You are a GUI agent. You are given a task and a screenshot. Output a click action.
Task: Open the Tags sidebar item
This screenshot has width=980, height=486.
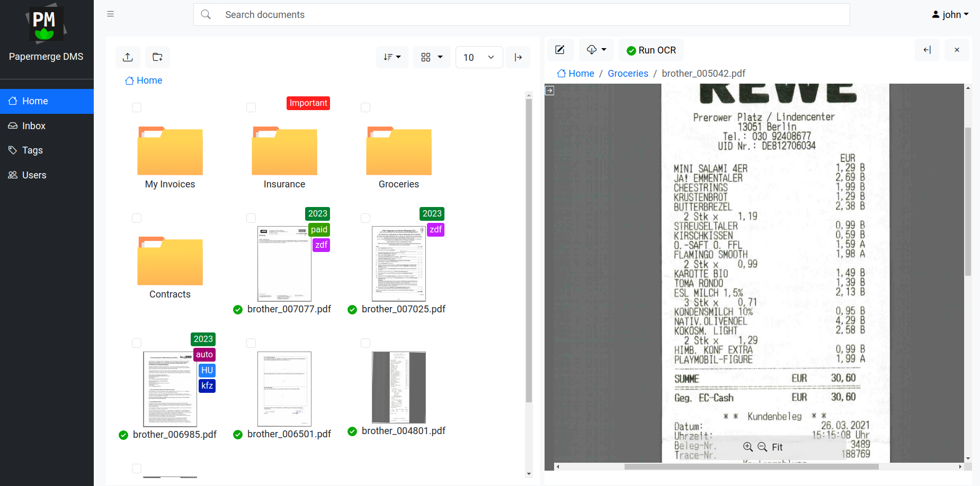[x=32, y=150]
